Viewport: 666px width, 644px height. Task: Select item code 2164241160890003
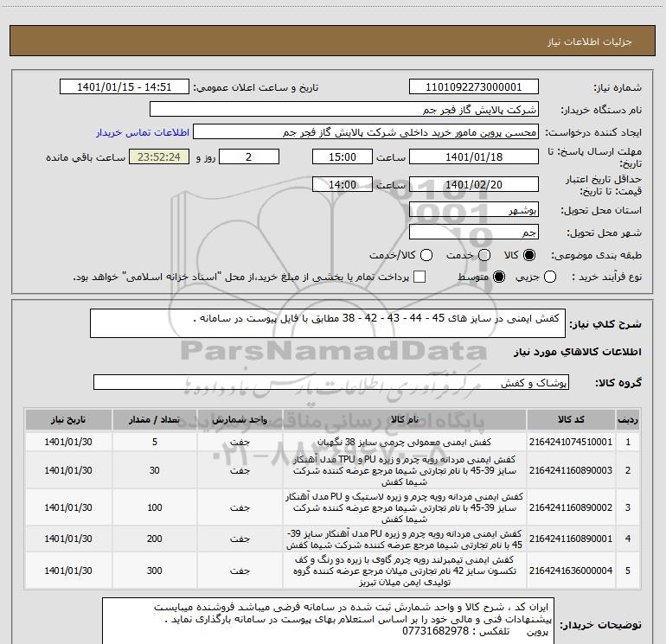point(571,470)
